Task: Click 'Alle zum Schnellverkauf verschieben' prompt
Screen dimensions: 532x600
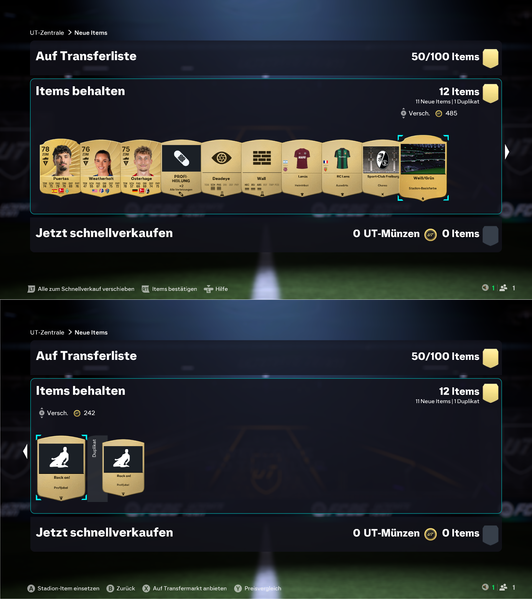Action: 81,289
